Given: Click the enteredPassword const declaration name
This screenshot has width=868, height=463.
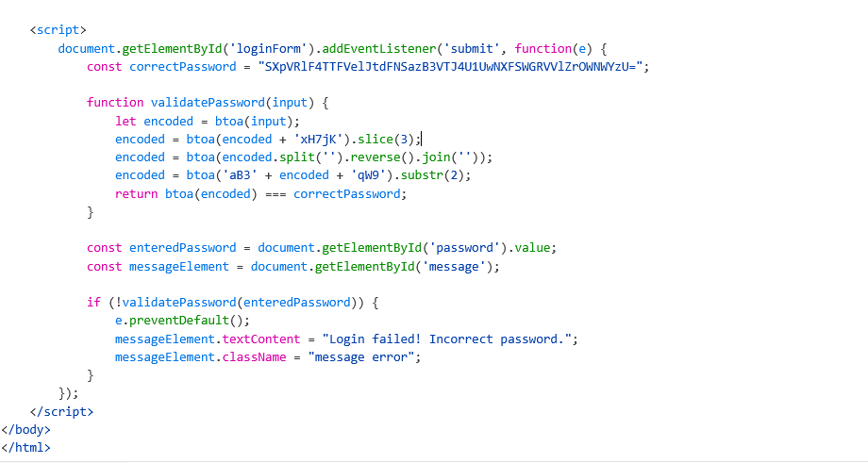Looking at the screenshot, I should [183, 248].
